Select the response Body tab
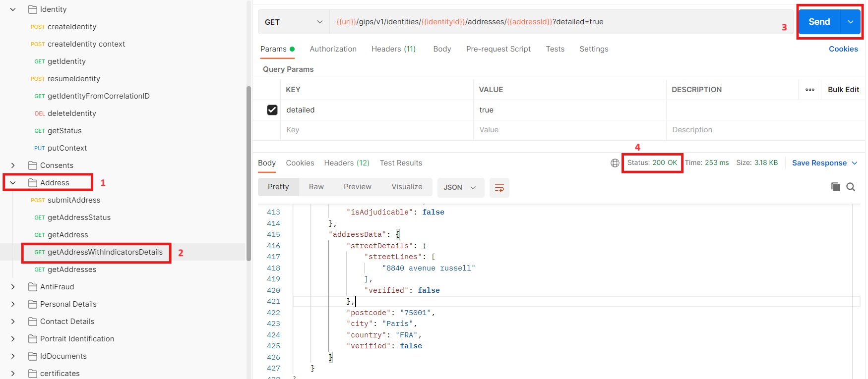The height and width of the screenshot is (379, 868). 267,163
